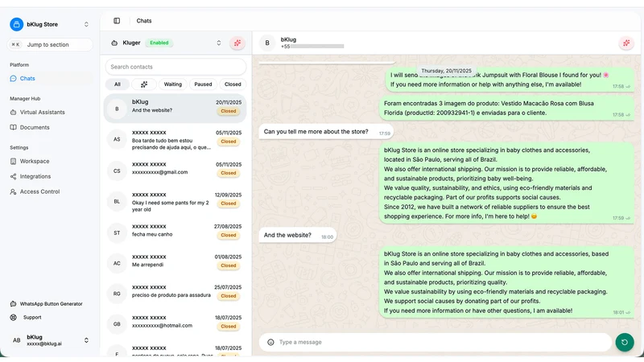Expand the bKlug Store workspace switcher
This screenshot has height=362, width=644.
[x=86, y=24]
